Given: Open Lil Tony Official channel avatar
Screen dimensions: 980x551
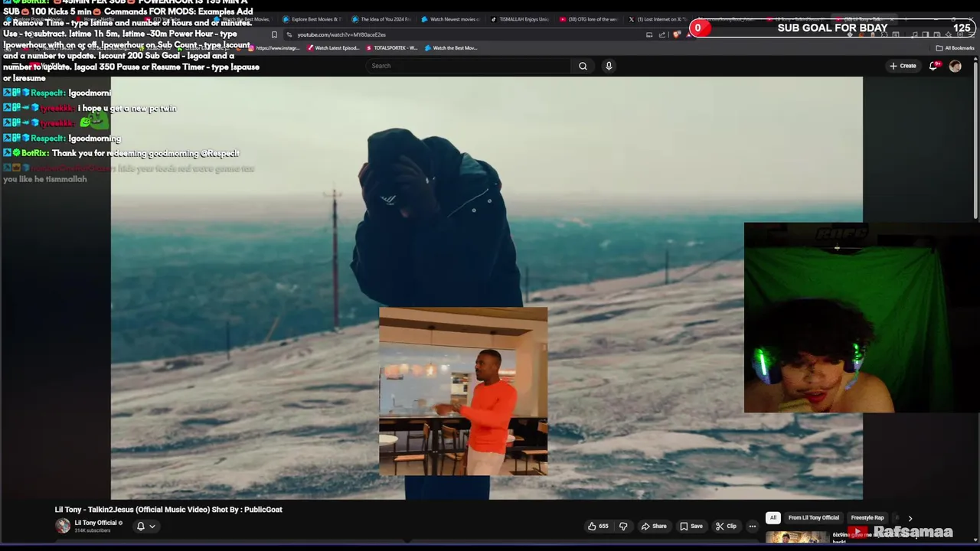Looking at the screenshot, I should [63, 526].
